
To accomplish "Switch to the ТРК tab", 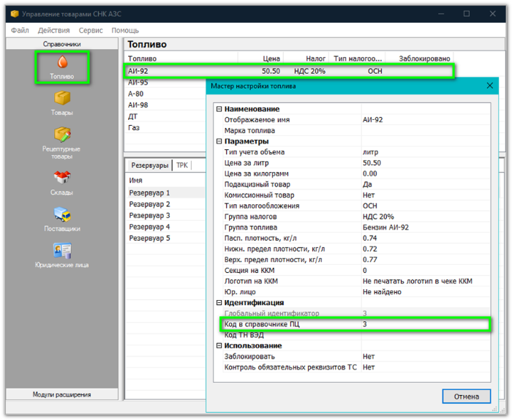I will 182,165.
